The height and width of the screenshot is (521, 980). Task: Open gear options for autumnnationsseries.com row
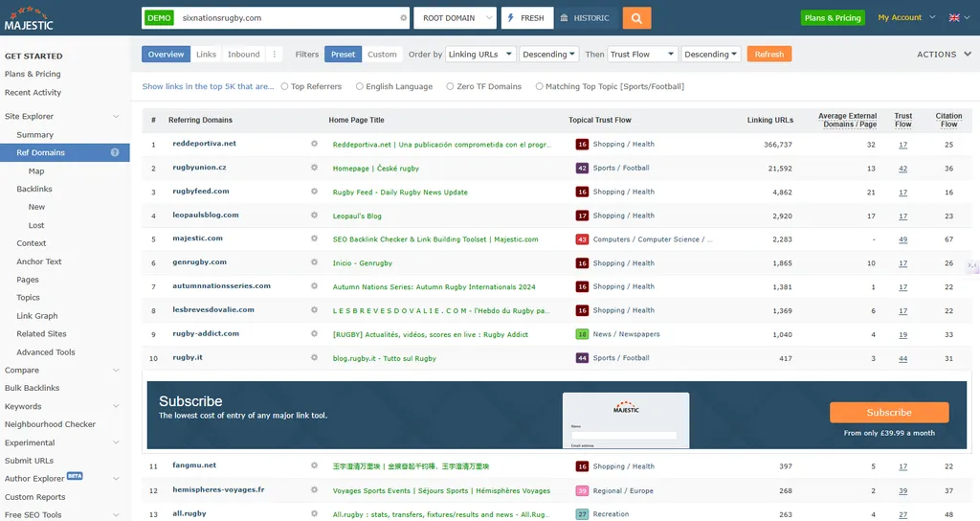[314, 285]
